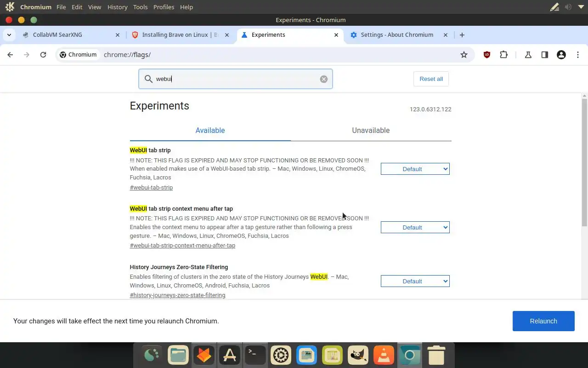Toggle the side panel icon

click(544, 55)
